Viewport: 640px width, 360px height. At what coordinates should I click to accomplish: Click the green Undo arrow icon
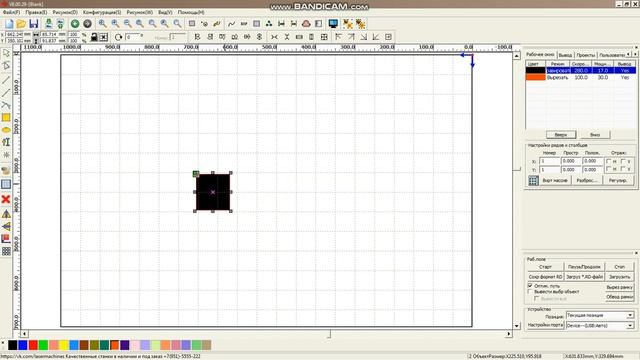(75, 24)
